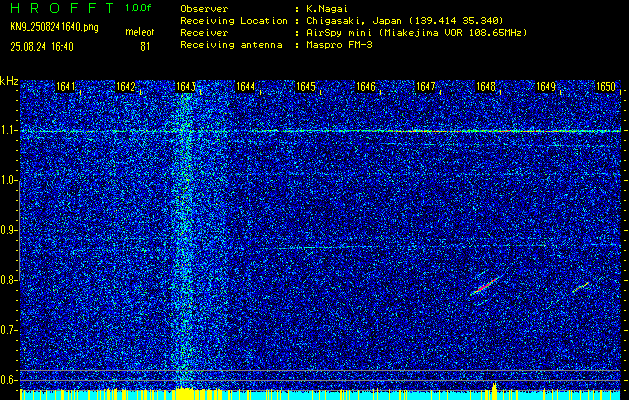Click the 1642 time marker label
The image size is (629, 400).
pos(126,87)
